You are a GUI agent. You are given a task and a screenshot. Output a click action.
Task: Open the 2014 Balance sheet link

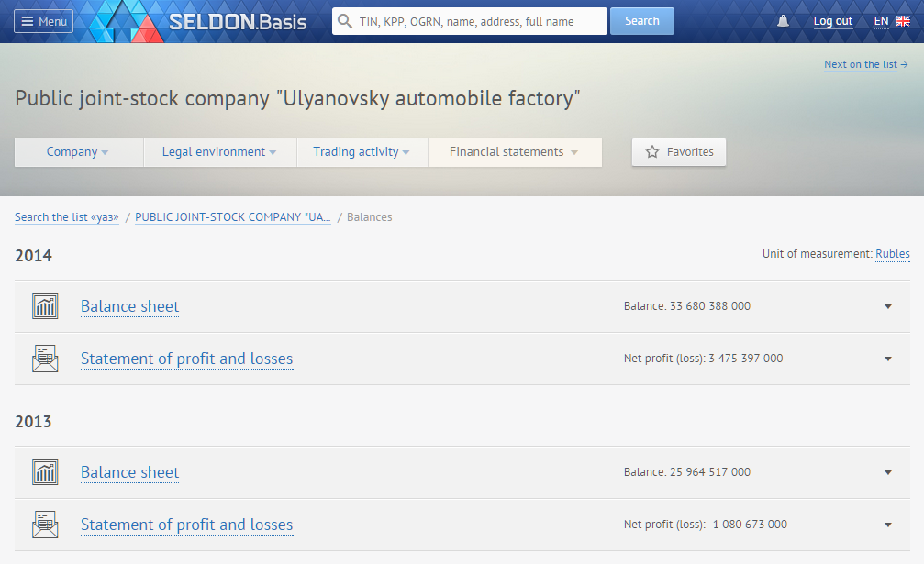(129, 306)
